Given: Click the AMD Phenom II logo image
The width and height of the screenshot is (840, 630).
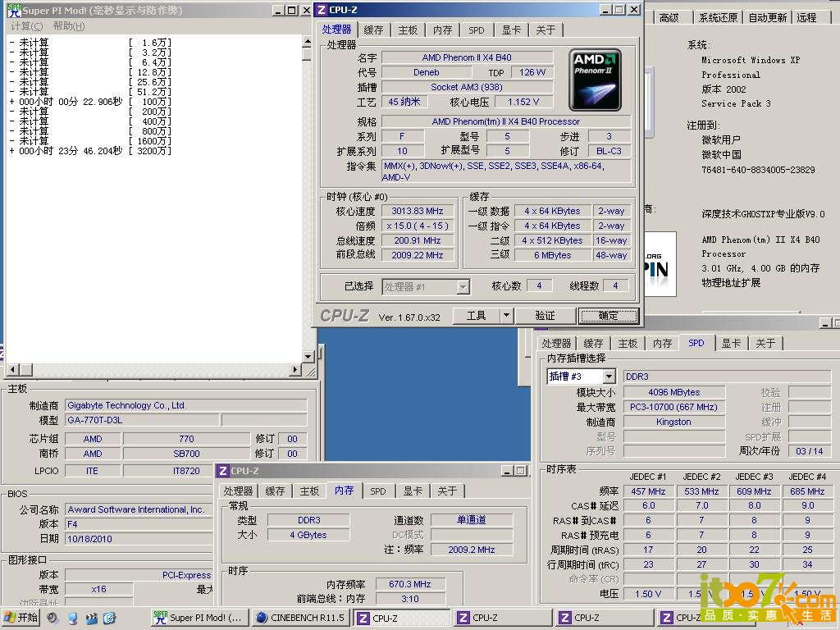Looking at the screenshot, I should click(595, 80).
